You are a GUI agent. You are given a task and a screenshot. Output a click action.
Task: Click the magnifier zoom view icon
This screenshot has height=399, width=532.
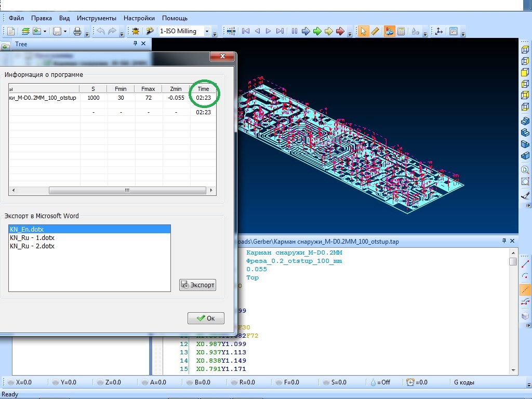525,170
